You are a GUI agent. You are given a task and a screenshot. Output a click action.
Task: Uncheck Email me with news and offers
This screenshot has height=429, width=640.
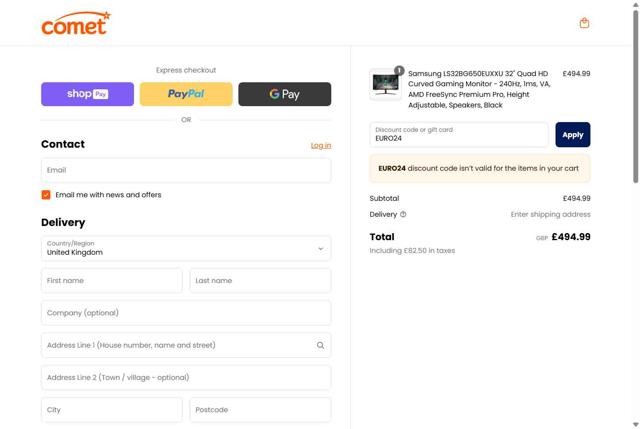point(46,195)
